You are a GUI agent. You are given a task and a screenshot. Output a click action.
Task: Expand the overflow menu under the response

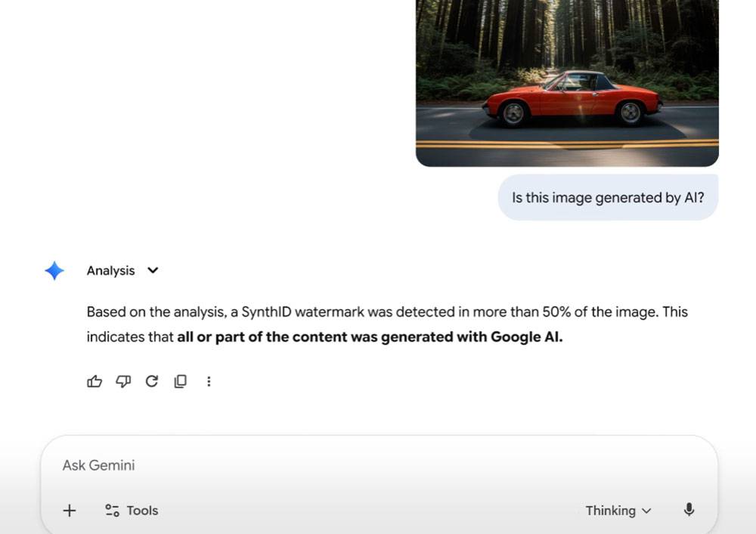click(209, 381)
